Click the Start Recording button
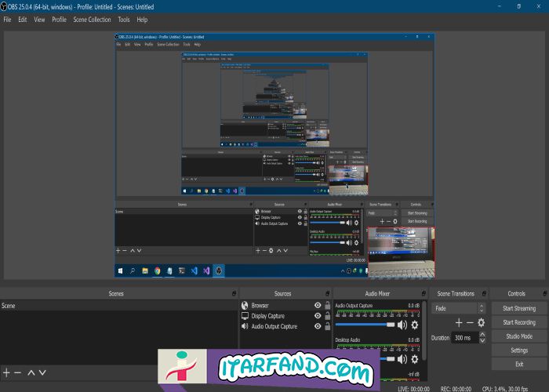The width and height of the screenshot is (549, 392). click(x=518, y=322)
